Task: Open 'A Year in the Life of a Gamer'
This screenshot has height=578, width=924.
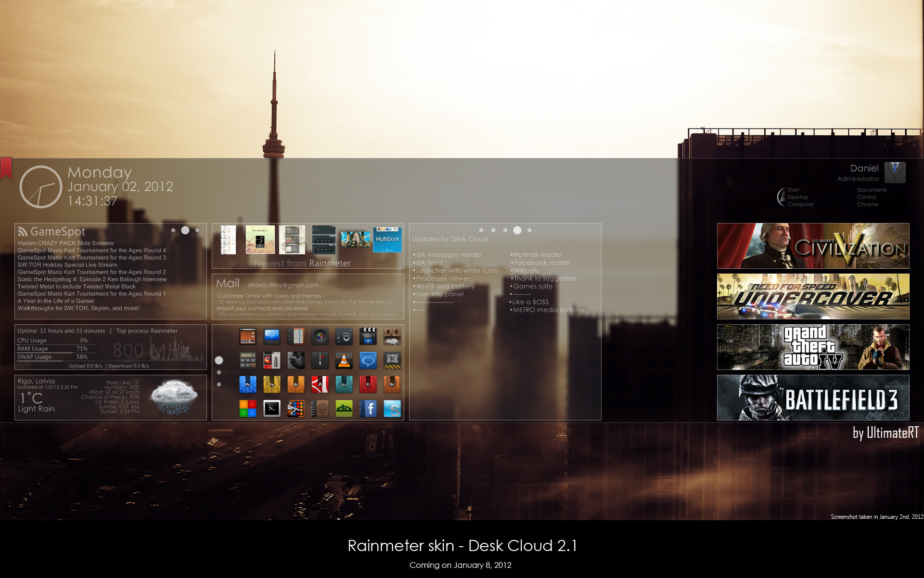Action: click(x=56, y=301)
